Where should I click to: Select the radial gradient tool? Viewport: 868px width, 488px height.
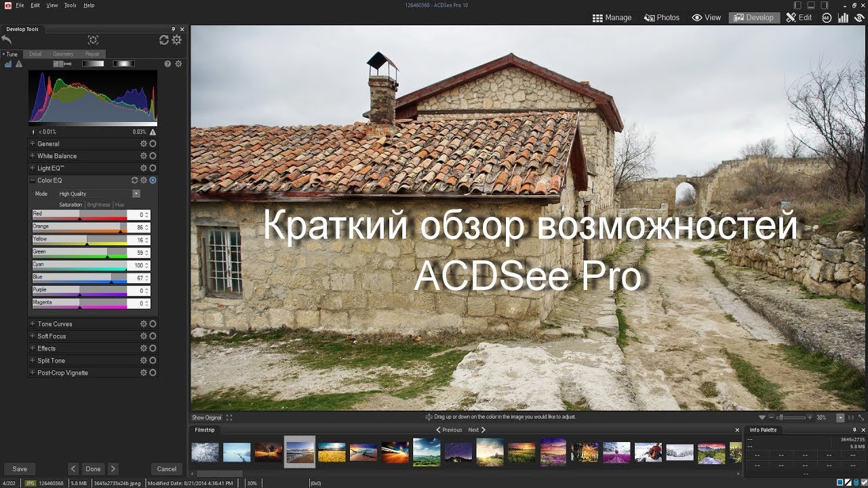(x=123, y=64)
